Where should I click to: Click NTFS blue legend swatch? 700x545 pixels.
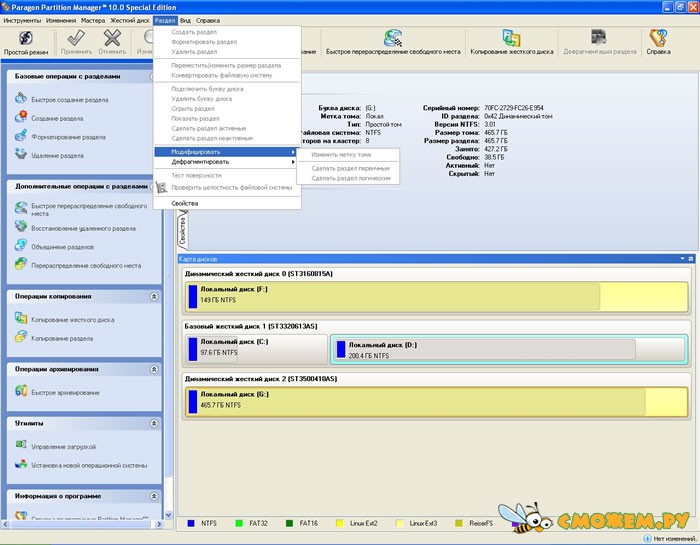191,523
